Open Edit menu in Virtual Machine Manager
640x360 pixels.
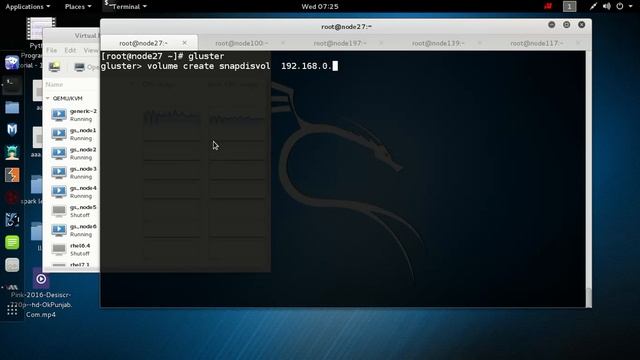click(x=70, y=50)
